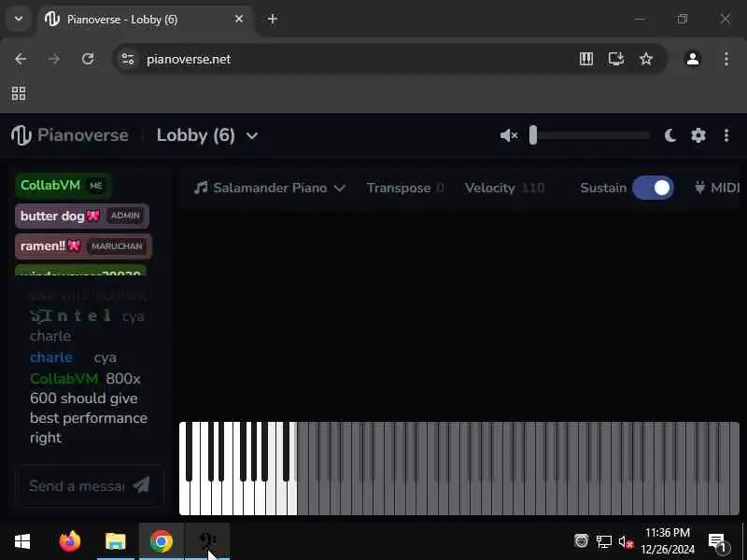Screen dimensions: 747x560
Task: Reload the page
Action: tap(88, 59)
